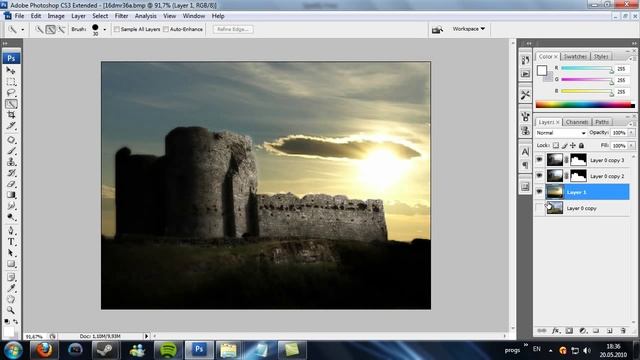Image resolution: width=640 pixels, height=360 pixels.
Task: Switch to the Swatches tab
Action: (575, 56)
